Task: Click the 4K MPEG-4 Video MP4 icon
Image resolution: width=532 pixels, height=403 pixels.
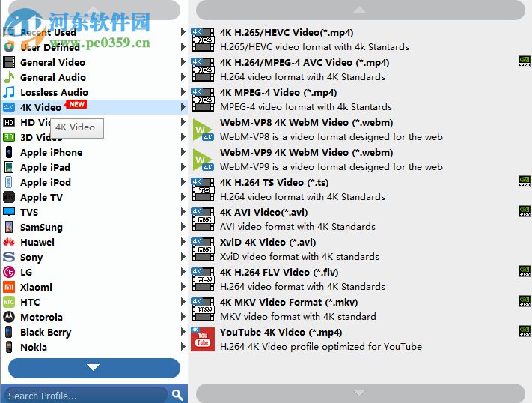Action: point(203,100)
